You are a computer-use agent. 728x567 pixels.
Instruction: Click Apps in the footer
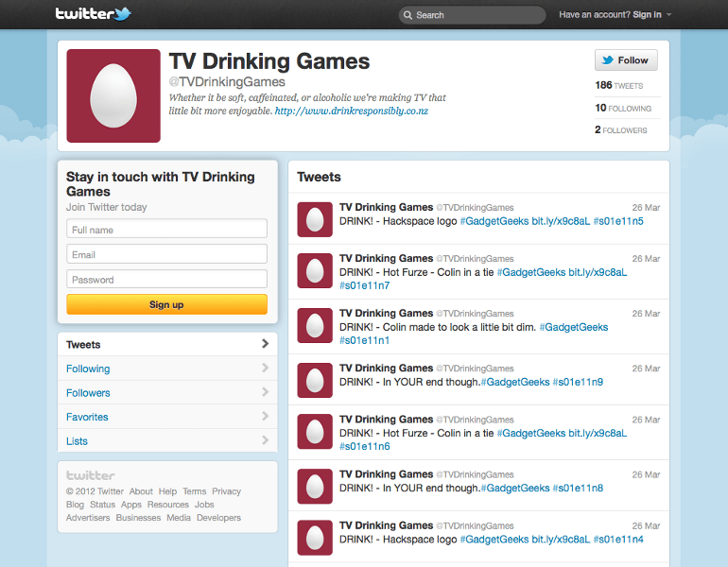(x=131, y=505)
